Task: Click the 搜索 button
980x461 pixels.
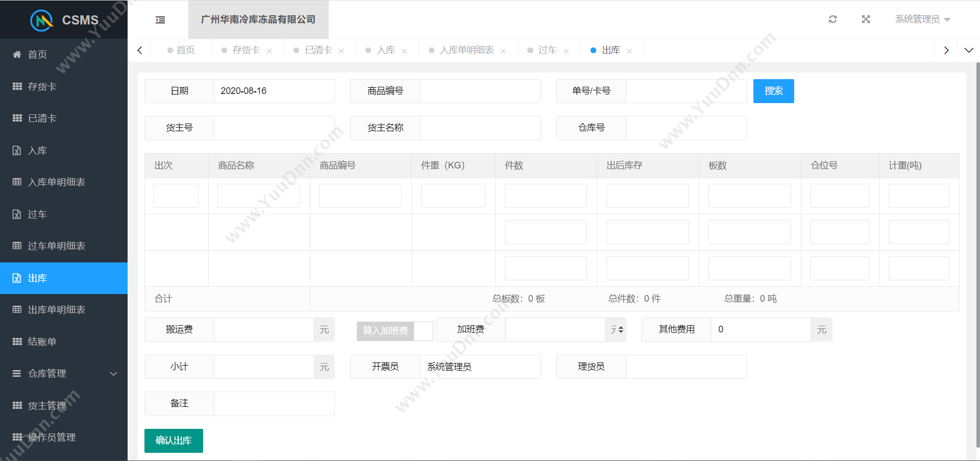Action: point(773,91)
